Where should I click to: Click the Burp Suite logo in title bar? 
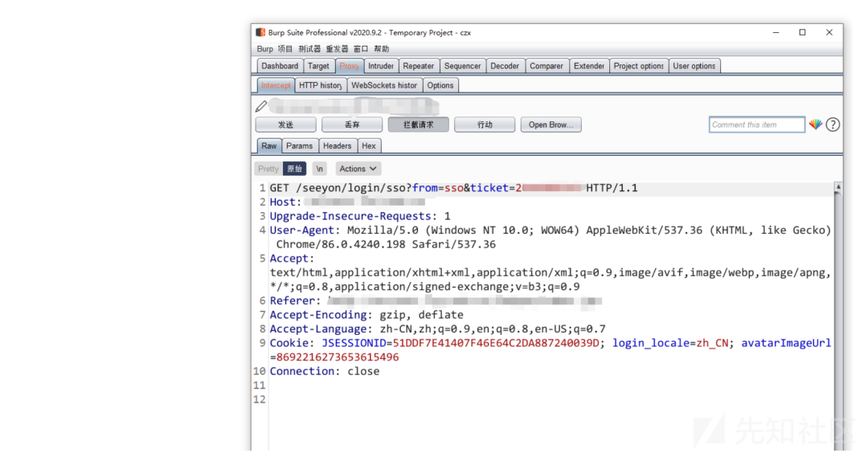pyautogui.click(x=260, y=33)
